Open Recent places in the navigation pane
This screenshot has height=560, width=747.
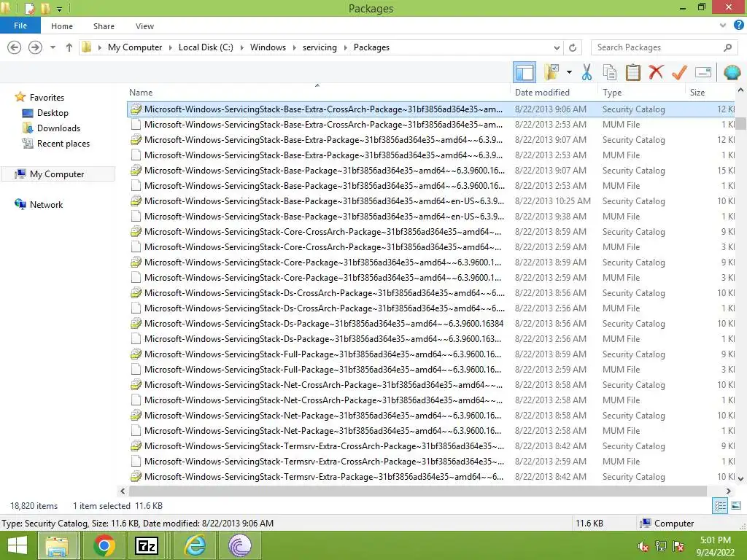coord(63,144)
